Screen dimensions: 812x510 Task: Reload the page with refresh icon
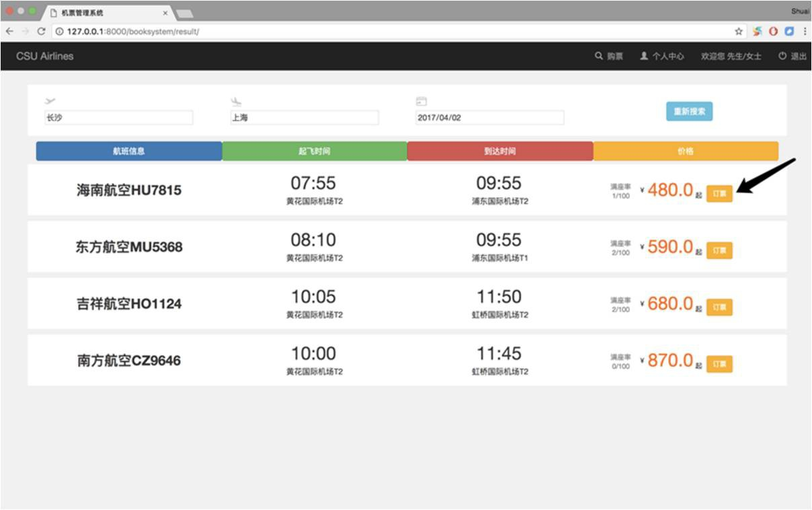click(41, 32)
